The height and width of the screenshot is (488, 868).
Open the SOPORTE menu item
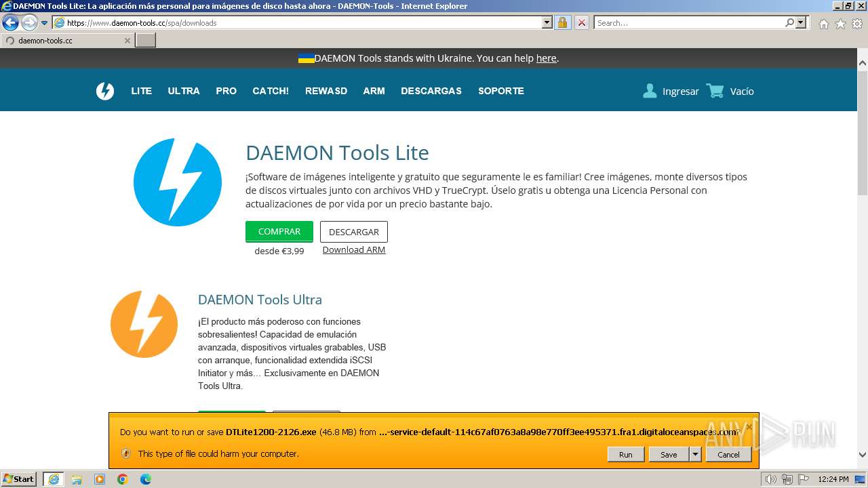coord(501,91)
